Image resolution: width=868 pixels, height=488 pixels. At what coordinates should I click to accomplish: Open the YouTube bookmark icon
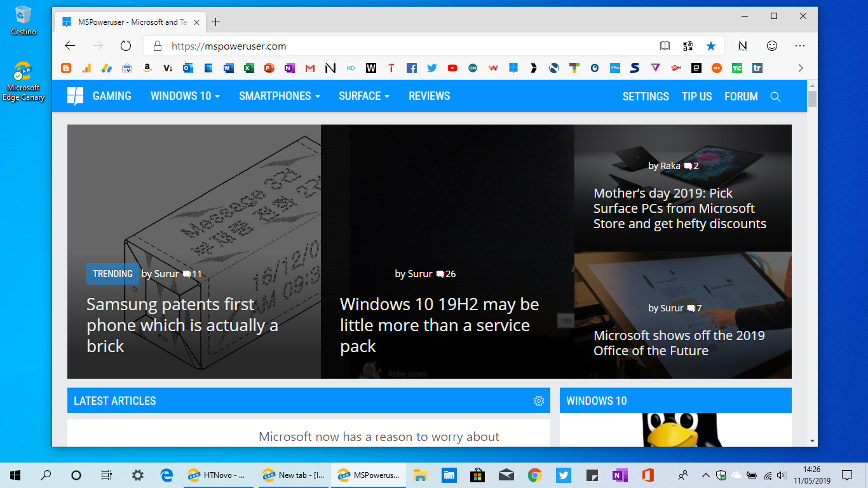[x=452, y=68]
